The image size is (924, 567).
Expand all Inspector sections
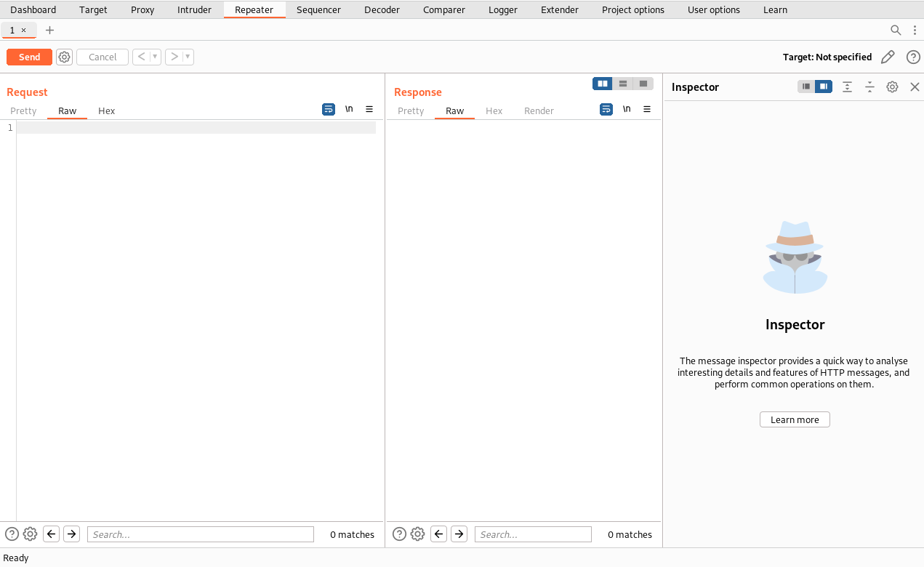click(x=847, y=87)
